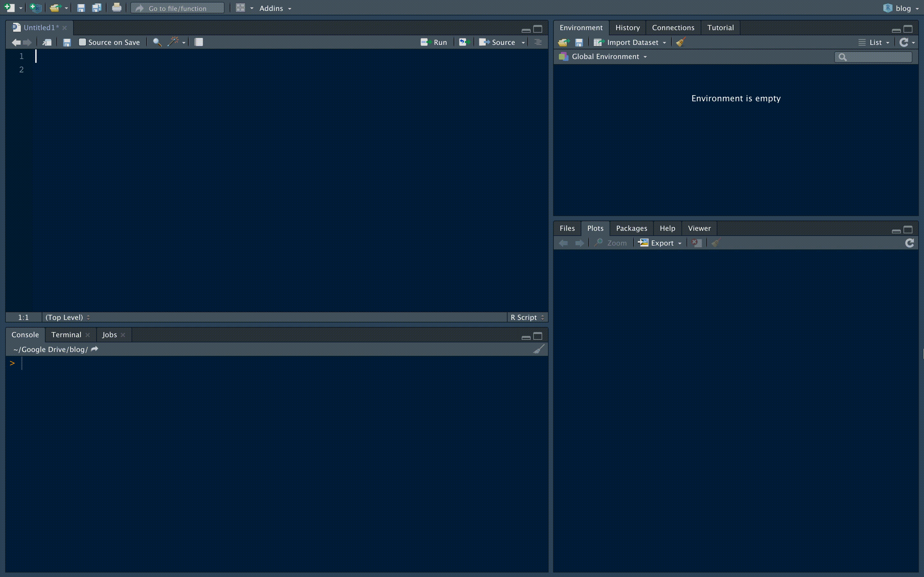924x577 pixels.
Task: Open the Packages tab in bottom-right panel
Action: 631,228
